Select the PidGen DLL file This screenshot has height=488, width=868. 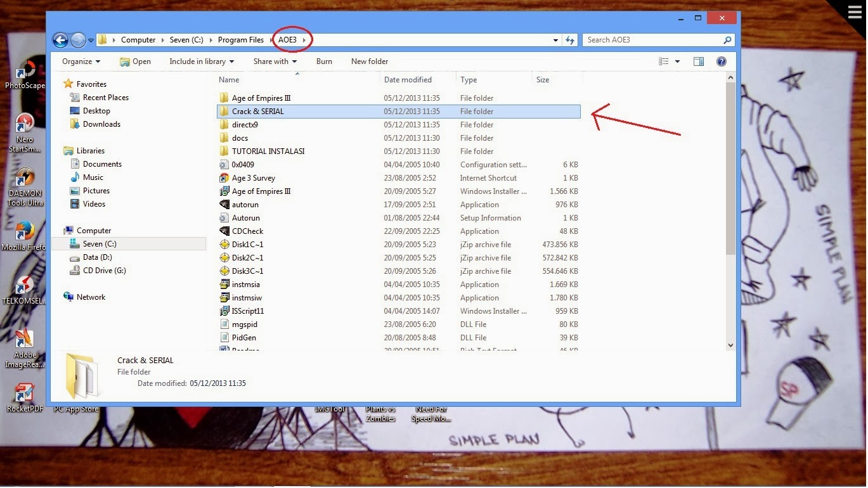coord(398,338)
